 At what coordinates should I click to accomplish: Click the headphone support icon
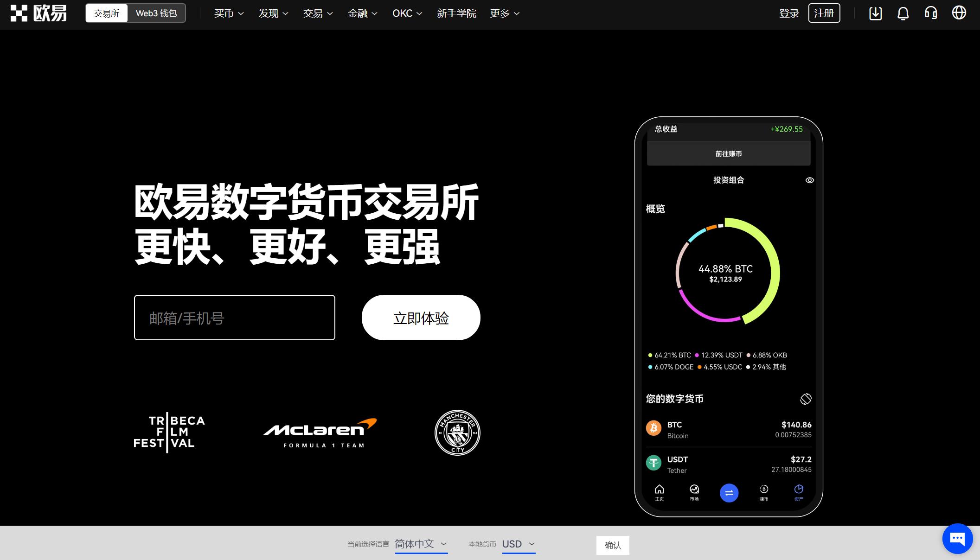click(933, 13)
